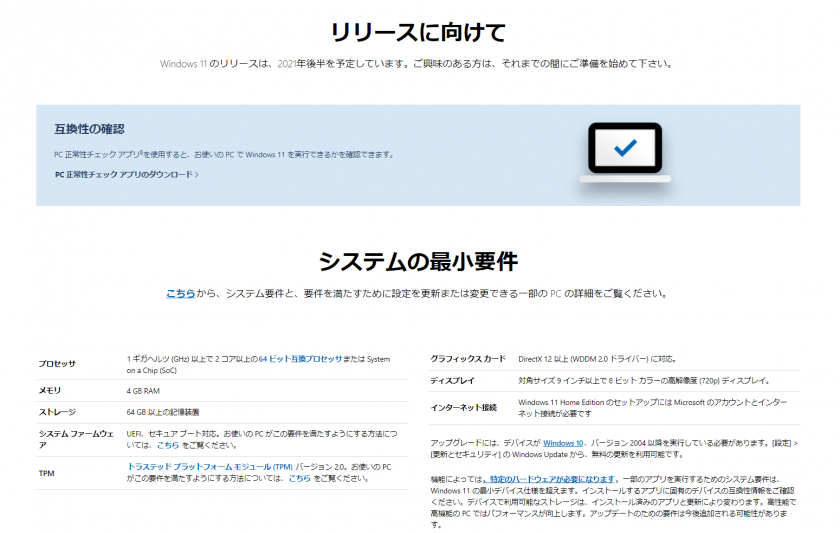Screen dimensions: 840x533
Task: Click the Windows 11 Home Edition setup text
Action: (x=652, y=408)
